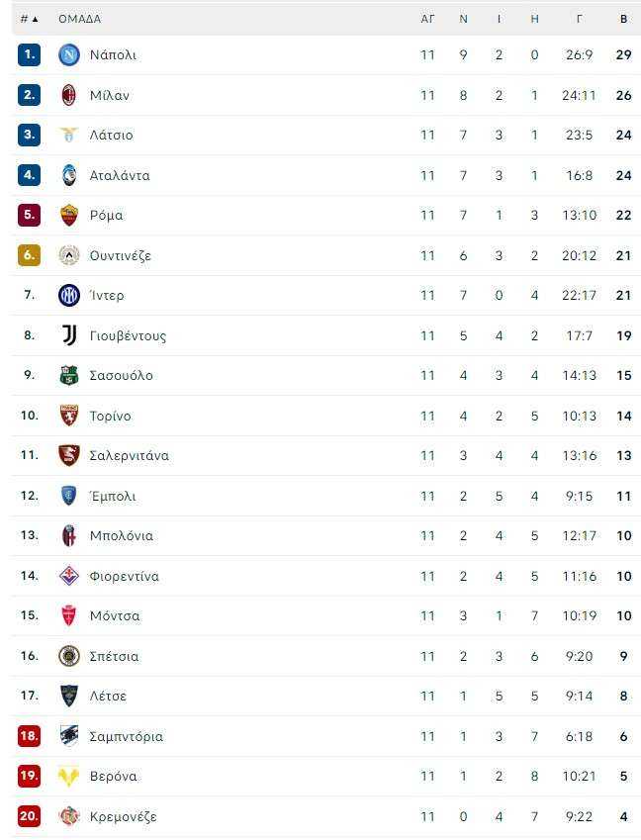Open the Lazio eagle crest icon
The image size is (641, 840).
coord(68,135)
